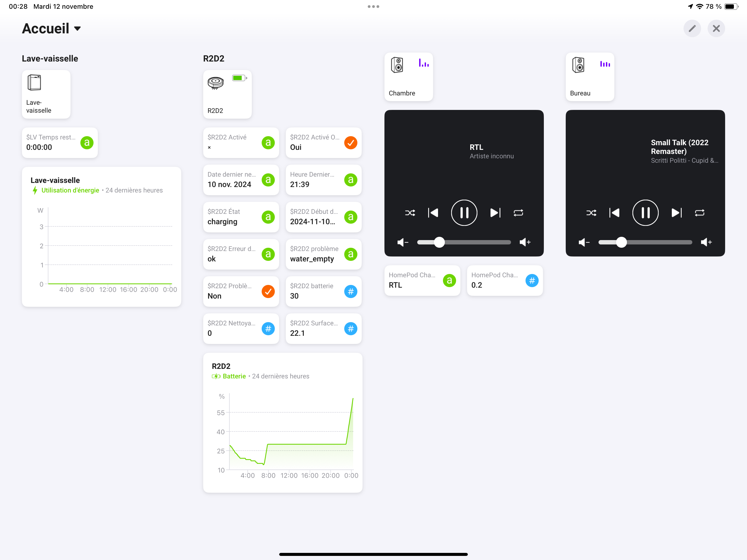Toggle shuffle on Small Talk player
This screenshot has height=560, width=747.
click(591, 213)
